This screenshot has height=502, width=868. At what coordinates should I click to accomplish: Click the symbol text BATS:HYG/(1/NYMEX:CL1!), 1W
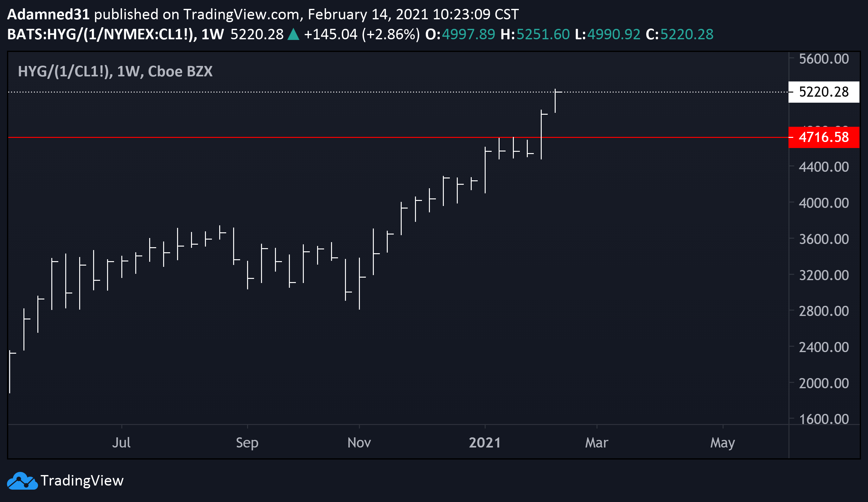point(116,35)
